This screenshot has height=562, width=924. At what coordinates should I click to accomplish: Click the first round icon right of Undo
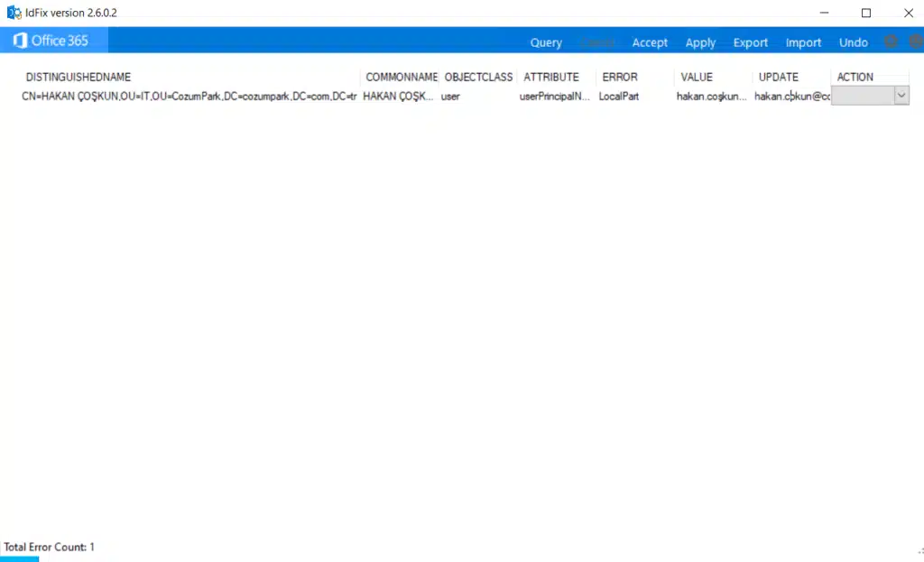(x=891, y=41)
